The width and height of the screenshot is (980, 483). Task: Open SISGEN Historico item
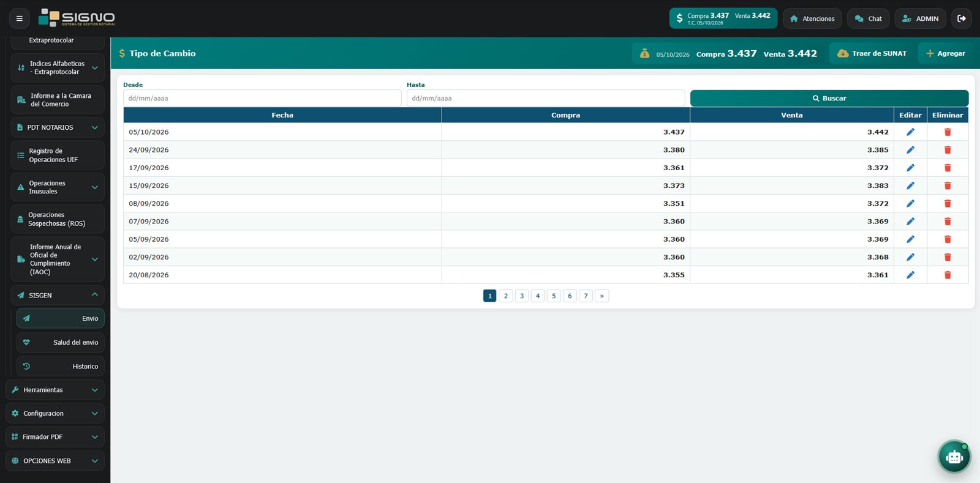point(61,366)
